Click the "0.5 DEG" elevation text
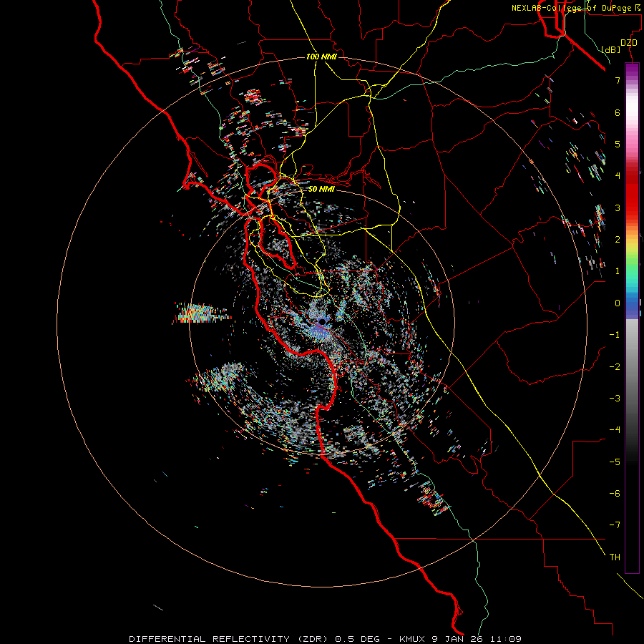Screen dimensions: 644x644 [x=358, y=639]
